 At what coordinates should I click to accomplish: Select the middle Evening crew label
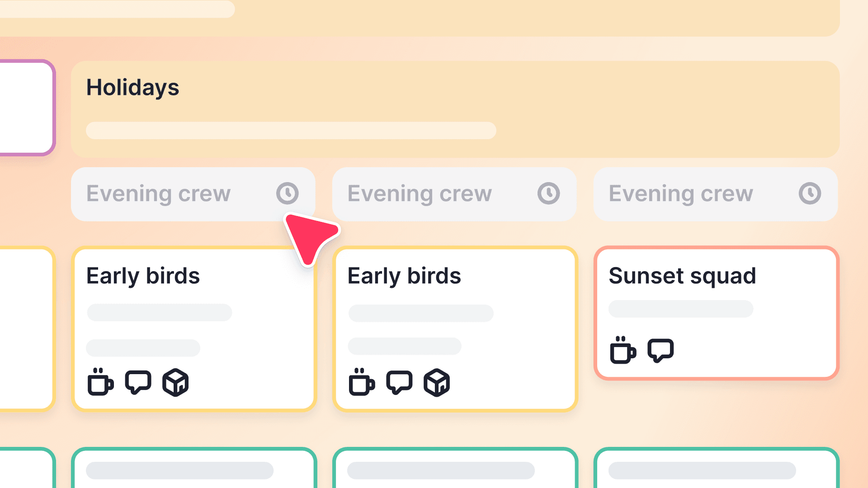pos(420,193)
